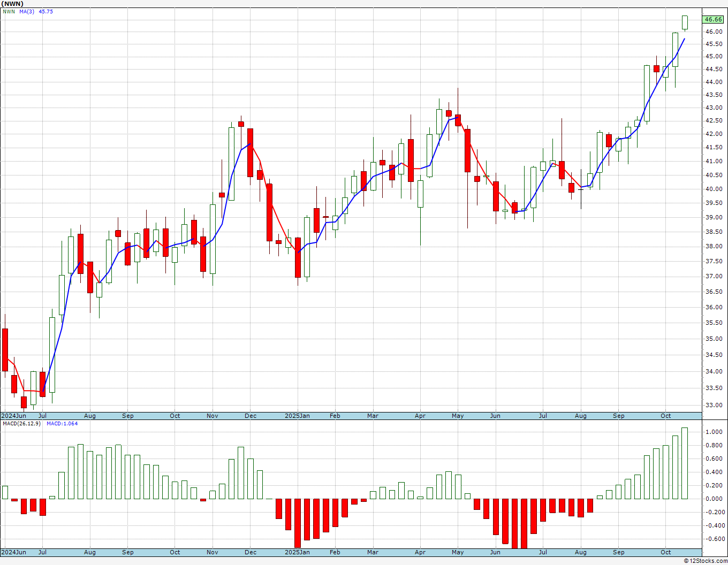728x565 pixels.
Task: Click the 34.00 price axis label
Action: tap(714, 371)
